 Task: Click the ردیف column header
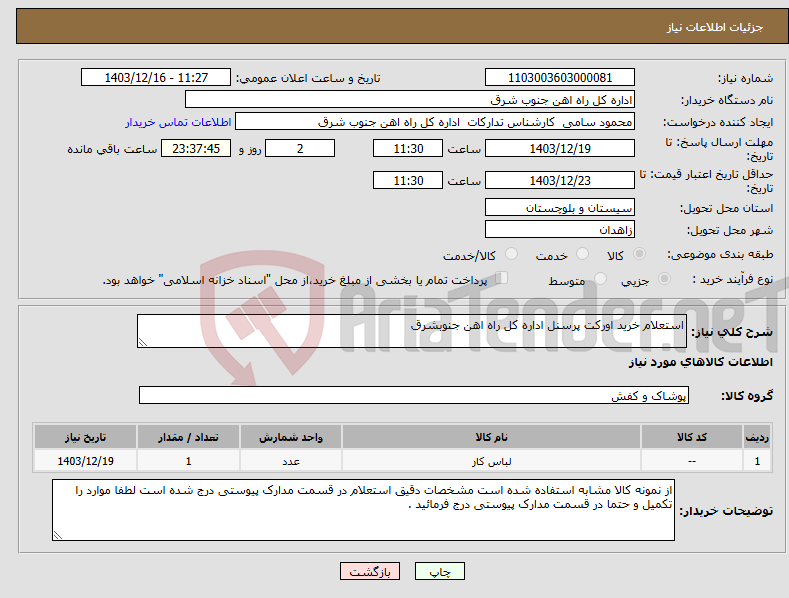757,437
